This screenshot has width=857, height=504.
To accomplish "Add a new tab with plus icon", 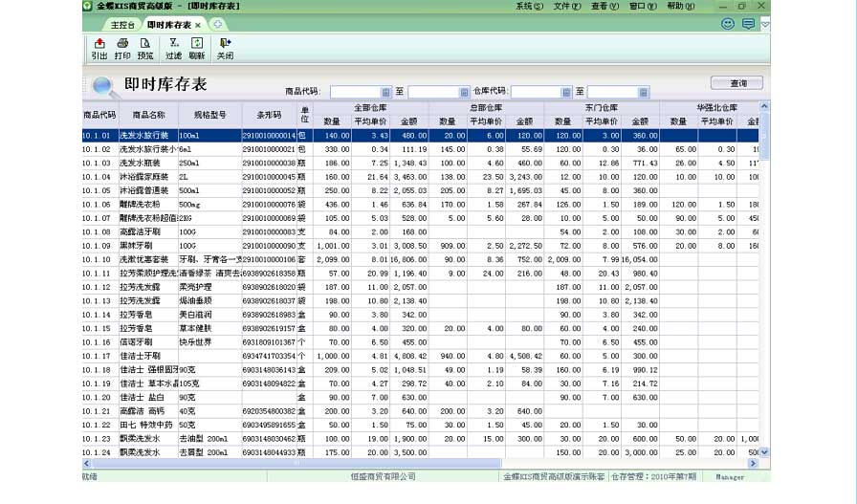I will pos(217,24).
